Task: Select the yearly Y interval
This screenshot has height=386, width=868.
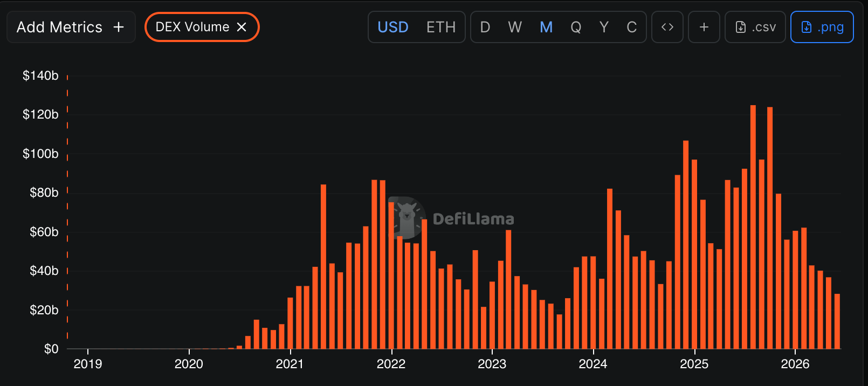Action: [x=604, y=27]
